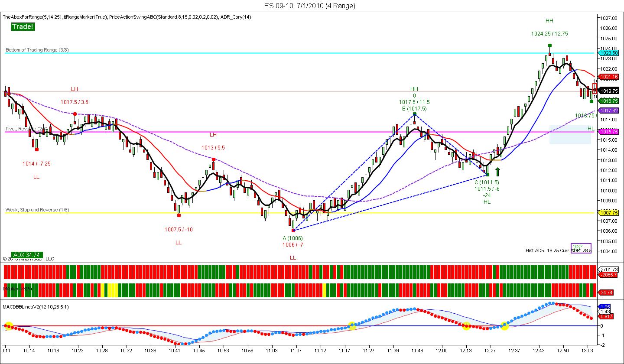Click the first yellow MACD circle at chart start
The image size is (624, 364).
point(8,326)
